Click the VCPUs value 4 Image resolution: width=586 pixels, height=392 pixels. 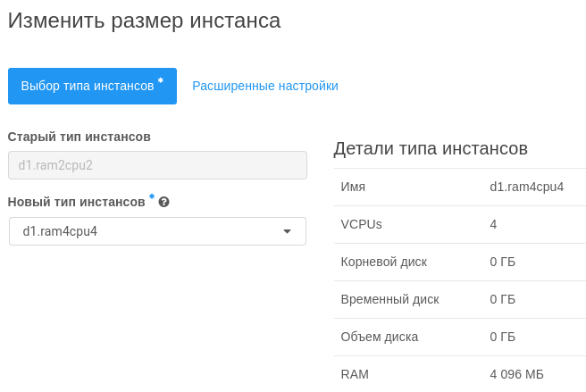[x=493, y=224]
